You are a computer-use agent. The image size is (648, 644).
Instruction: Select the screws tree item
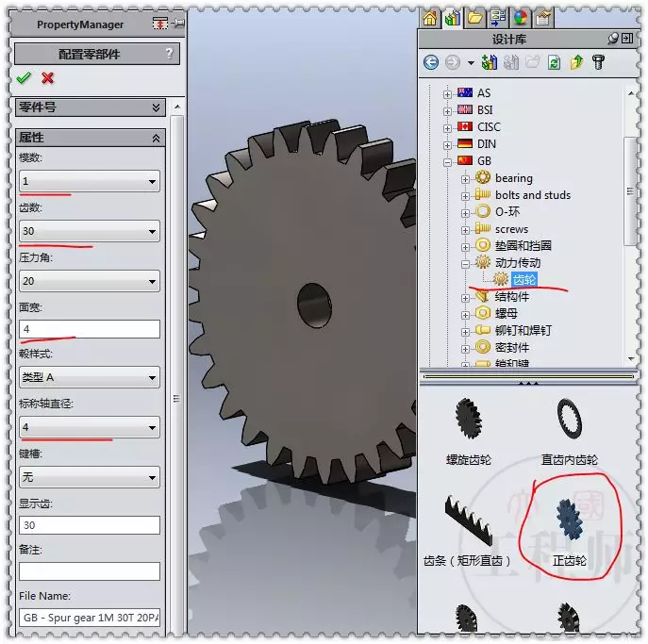[511, 229]
